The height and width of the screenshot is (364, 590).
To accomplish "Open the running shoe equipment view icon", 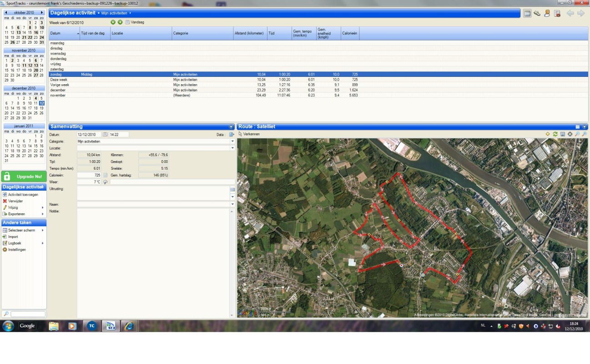I will pos(537,13).
